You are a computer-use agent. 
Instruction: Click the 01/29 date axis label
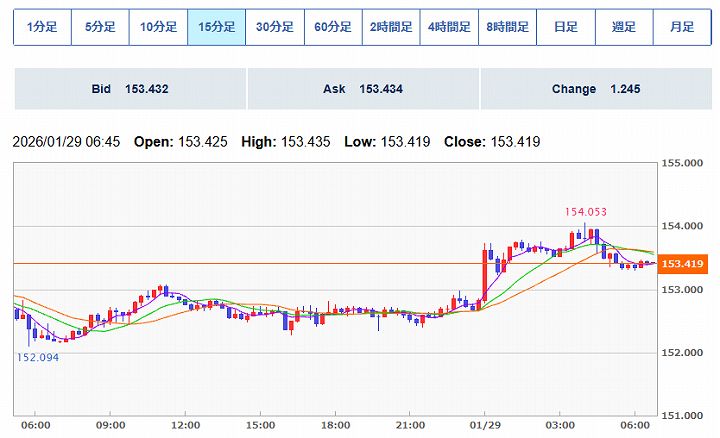(x=485, y=424)
